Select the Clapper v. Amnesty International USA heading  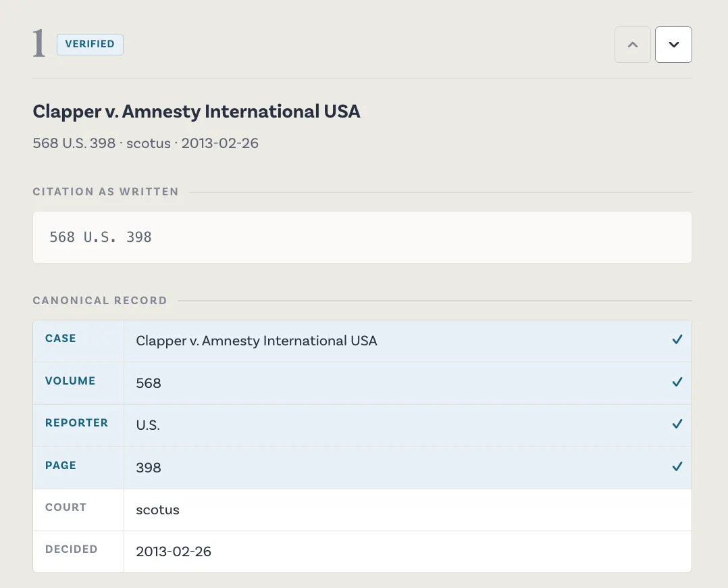tap(197, 112)
